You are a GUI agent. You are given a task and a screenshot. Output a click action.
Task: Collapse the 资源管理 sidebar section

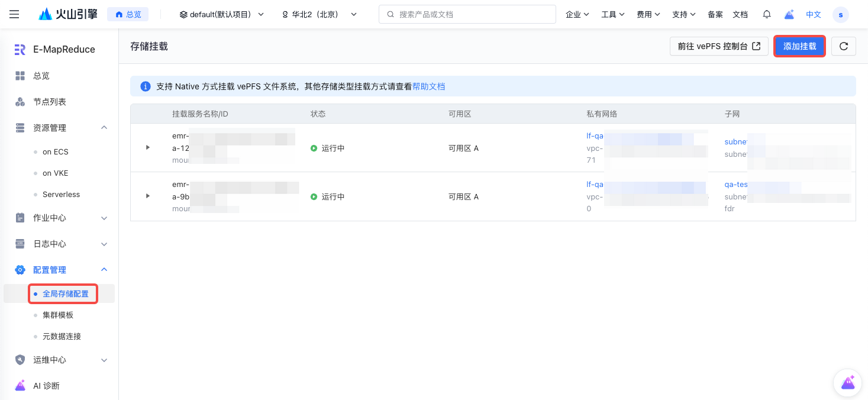point(104,128)
